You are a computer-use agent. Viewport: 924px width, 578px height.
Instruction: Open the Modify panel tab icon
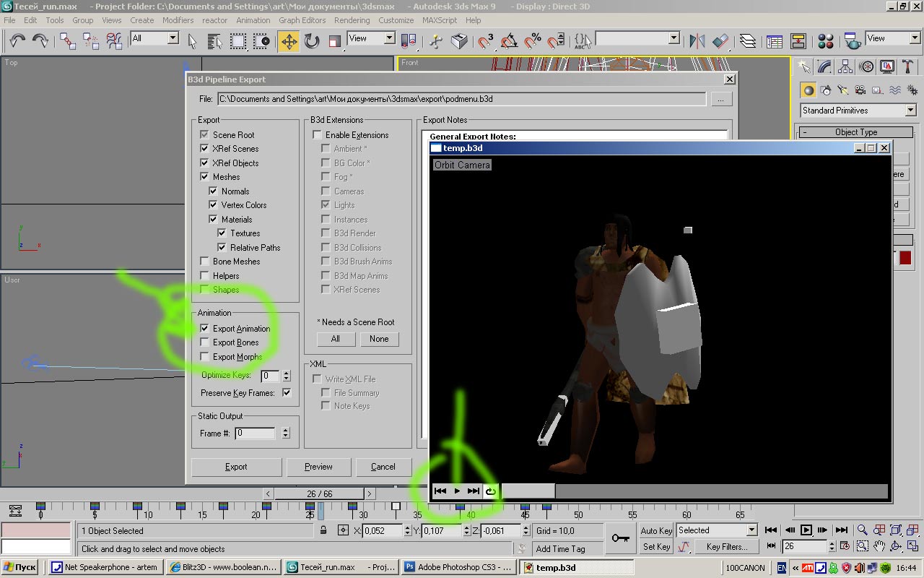[x=824, y=67]
